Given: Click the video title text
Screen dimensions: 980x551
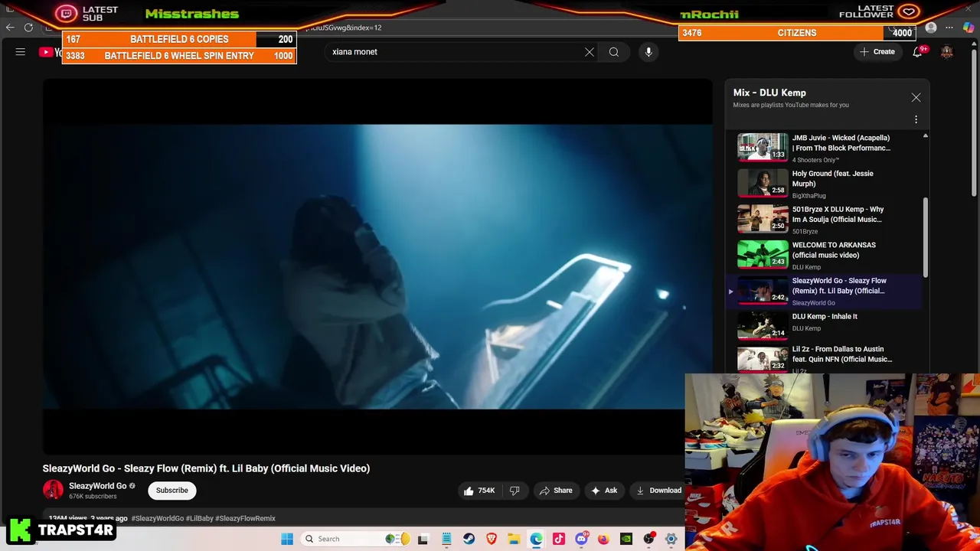Looking at the screenshot, I should point(206,468).
